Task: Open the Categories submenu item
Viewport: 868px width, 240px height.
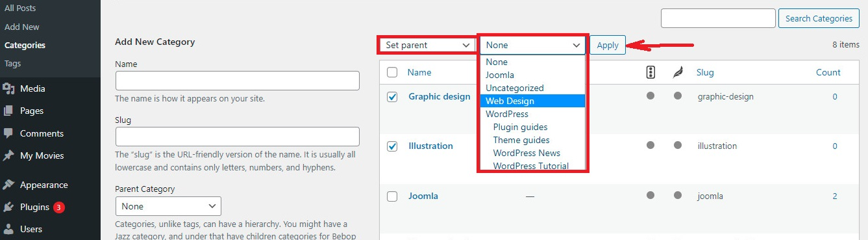Action: 25,45
